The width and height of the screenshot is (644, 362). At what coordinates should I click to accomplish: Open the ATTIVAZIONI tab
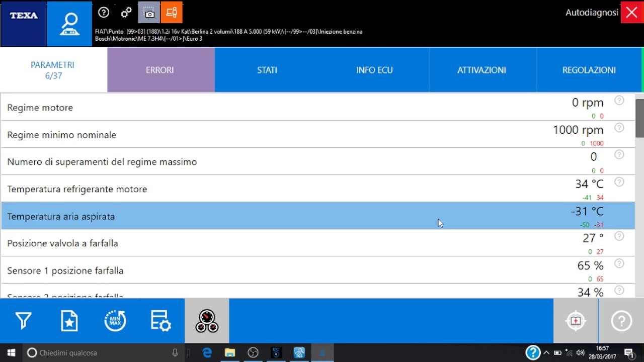(482, 70)
